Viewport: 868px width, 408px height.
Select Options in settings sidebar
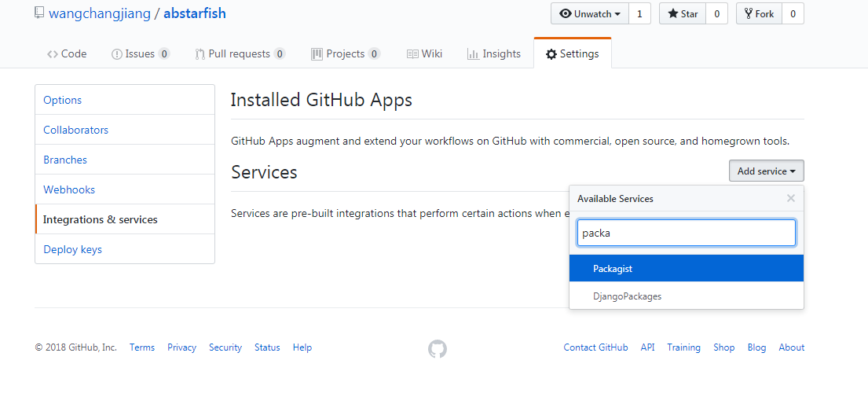coord(125,100)
